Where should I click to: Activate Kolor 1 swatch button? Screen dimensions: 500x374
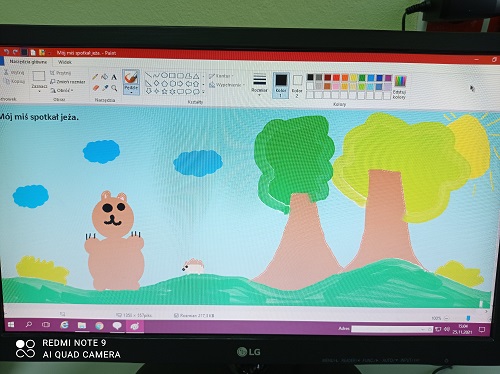(x=281, y=85)
